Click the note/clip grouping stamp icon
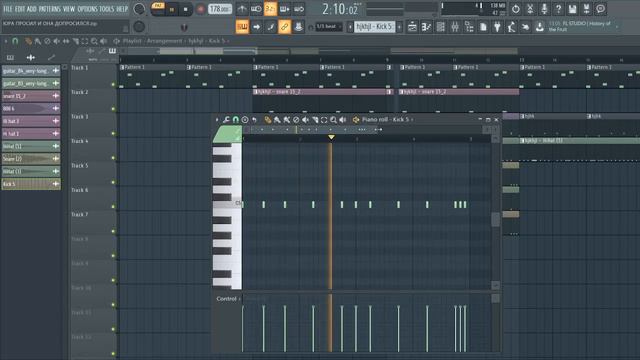The width and height of the screenshot is (640, 360). tap(299, 27)
